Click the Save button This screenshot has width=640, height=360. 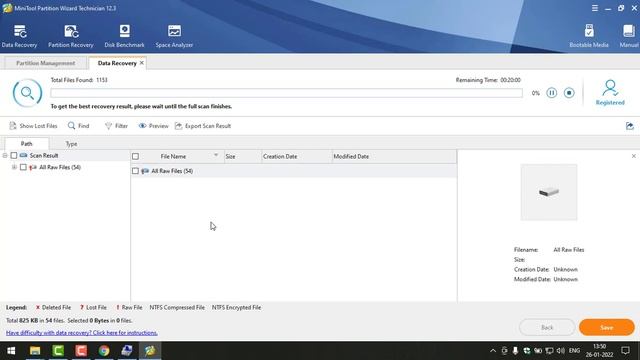pos(607,327)
